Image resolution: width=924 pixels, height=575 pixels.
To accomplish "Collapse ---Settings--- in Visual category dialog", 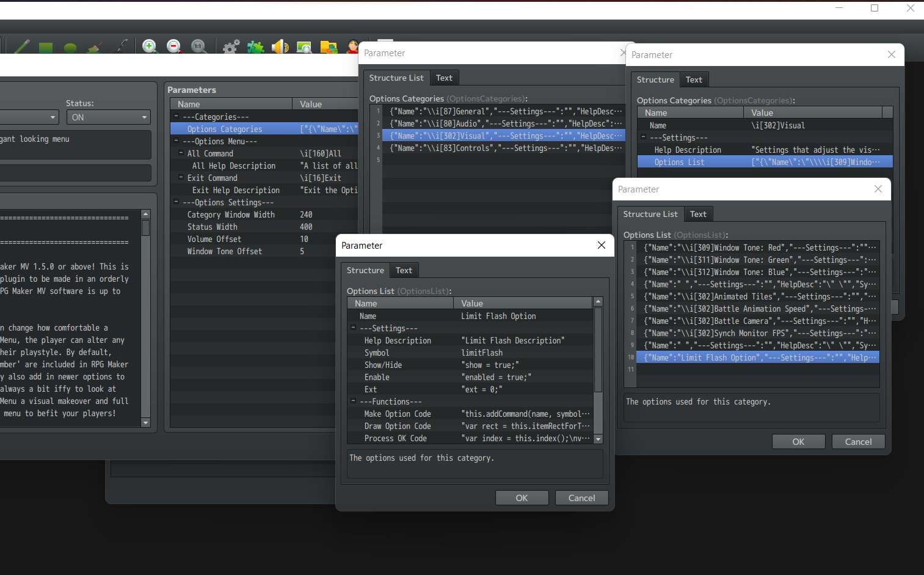I will point(643,137).
